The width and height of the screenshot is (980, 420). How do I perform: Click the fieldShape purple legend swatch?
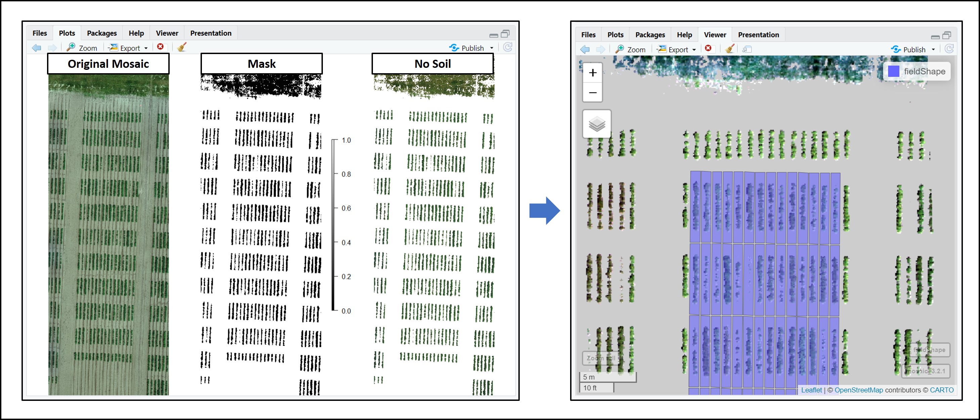893,72
